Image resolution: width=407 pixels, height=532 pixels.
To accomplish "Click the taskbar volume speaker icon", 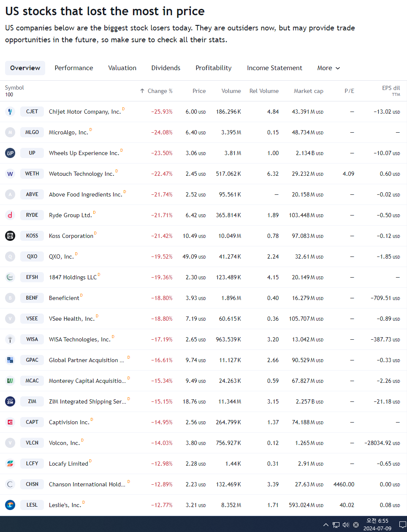I will [x=346, y=525].
